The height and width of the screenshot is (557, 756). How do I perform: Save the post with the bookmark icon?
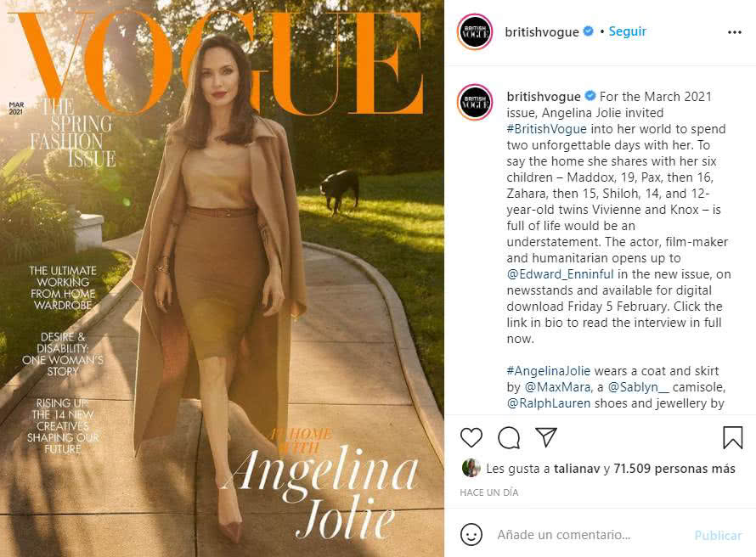[x=732, y=437]
